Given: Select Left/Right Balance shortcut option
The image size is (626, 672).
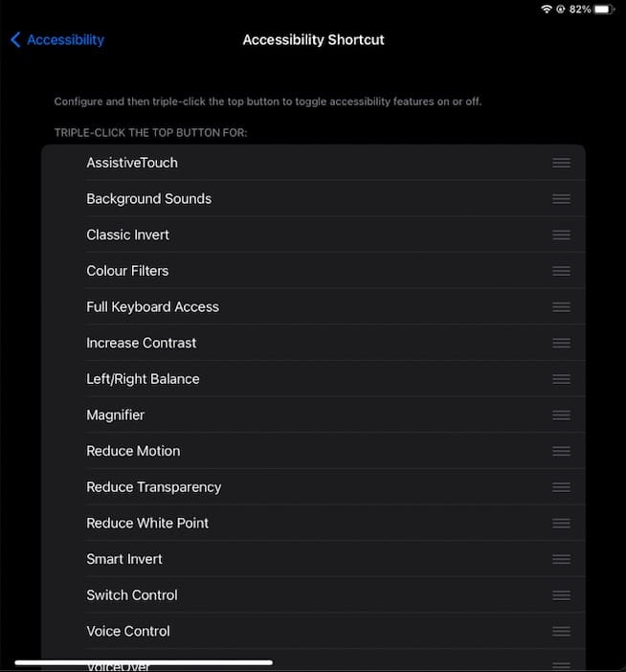Looking at the screenshot, I should coord(143,379).
